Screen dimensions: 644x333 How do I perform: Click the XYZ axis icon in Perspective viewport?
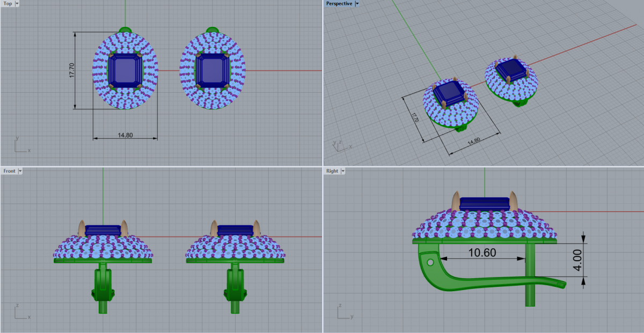pyautogui.click(x=342, y=145)
